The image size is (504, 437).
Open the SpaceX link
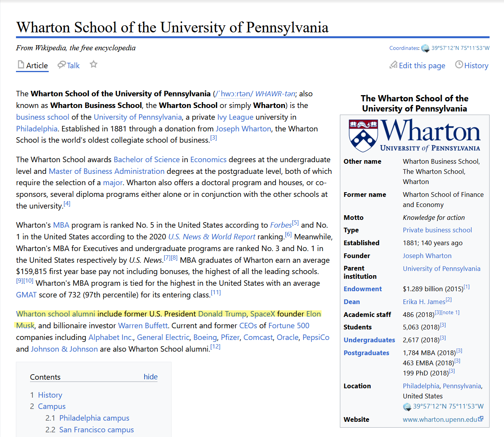pos(262,314)
